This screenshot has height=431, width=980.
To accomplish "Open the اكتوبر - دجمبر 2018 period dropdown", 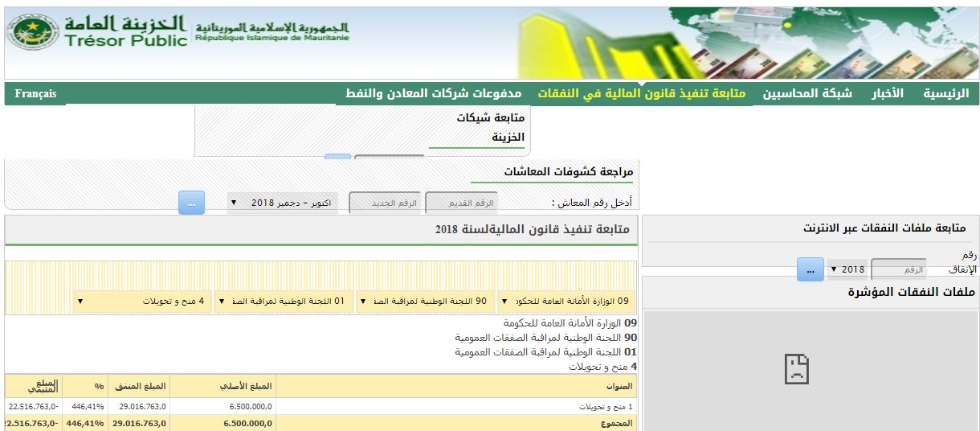I will 282,203.
